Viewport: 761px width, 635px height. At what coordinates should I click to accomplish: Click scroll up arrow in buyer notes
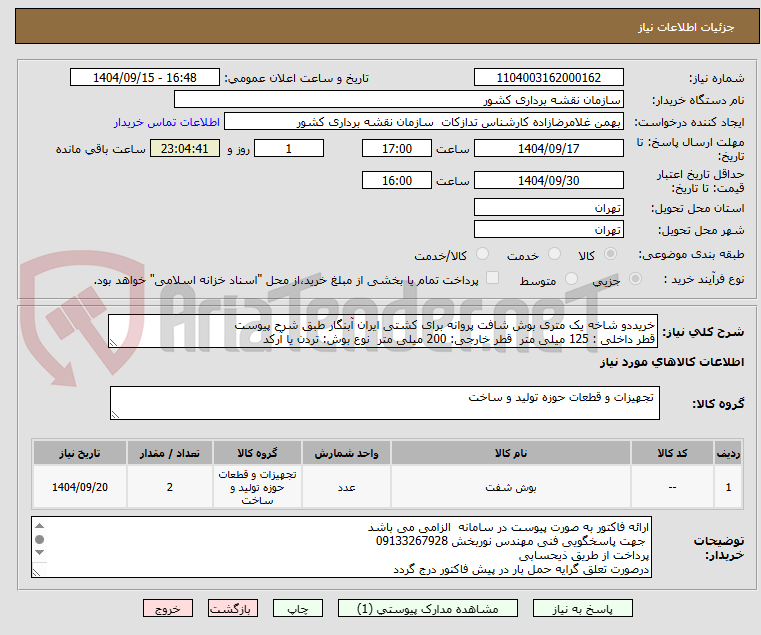tap(40, 526)
